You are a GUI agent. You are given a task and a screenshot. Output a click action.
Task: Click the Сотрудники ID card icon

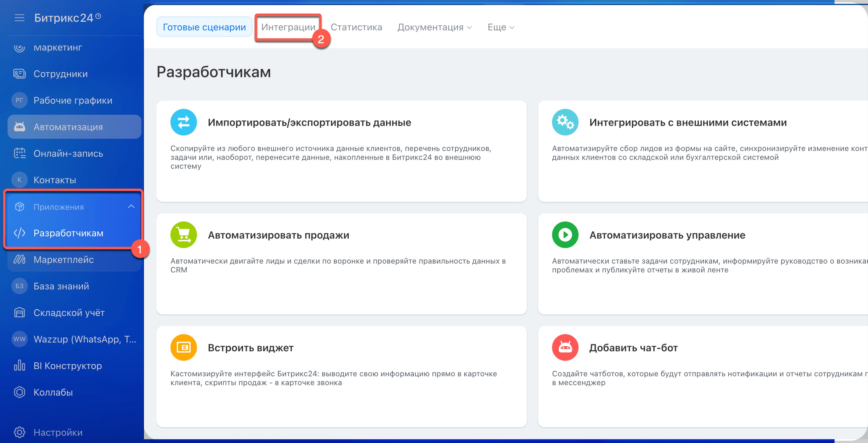[20, 74]
